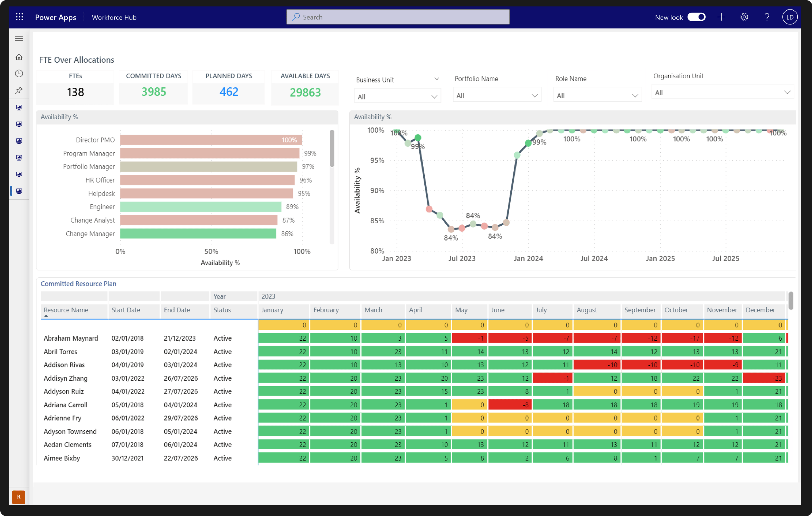Click the Pinned pushpin icon
The image size is (812, 516).
pyautogui.click(x=19, y=90)
